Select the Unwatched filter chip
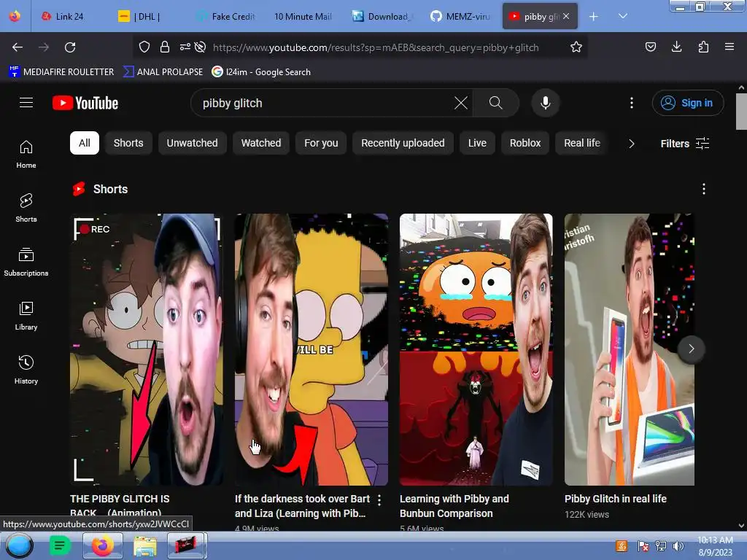This screenshot has width=747, height=560. 192,143
